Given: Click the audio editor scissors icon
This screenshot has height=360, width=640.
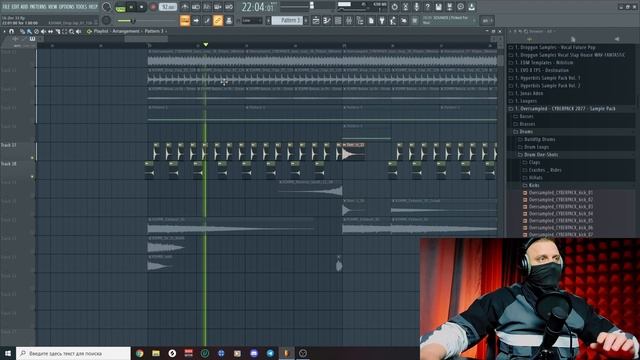Looking at the screenshot, I should pyautogui.click(x=405, y=7).
